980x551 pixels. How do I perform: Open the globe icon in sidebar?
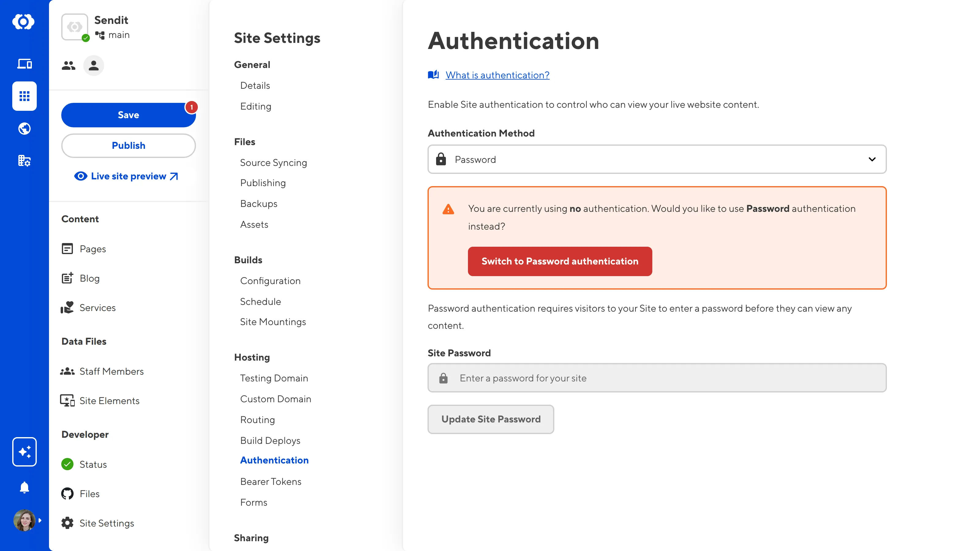pos(24,129)
